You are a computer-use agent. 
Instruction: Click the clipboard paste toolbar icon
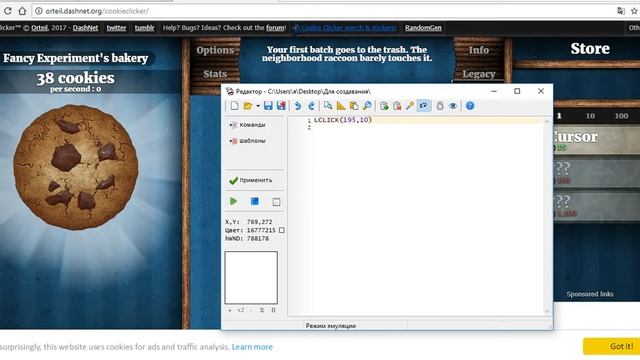354,106
